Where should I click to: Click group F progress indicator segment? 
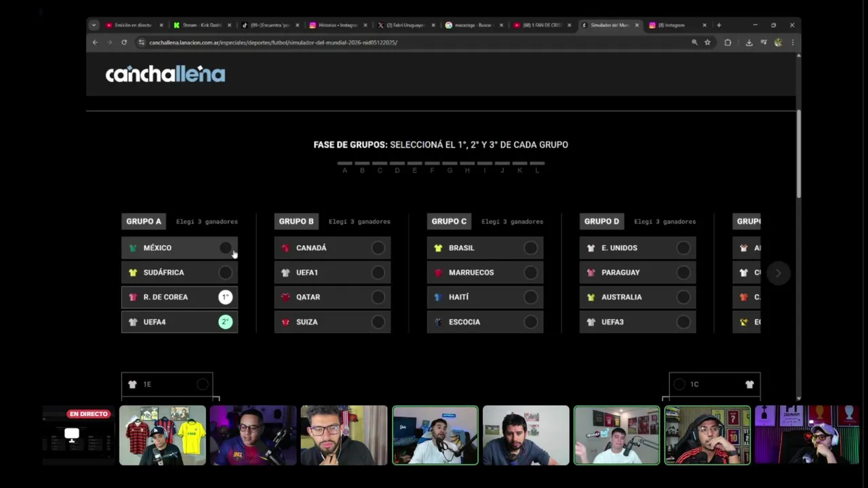432,163
